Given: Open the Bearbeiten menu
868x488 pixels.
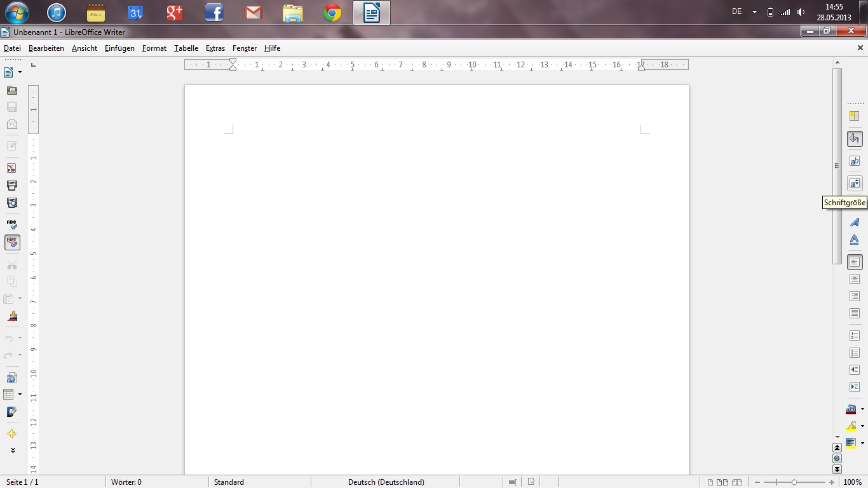Looking at the screenshot, I should coord(46,48).
